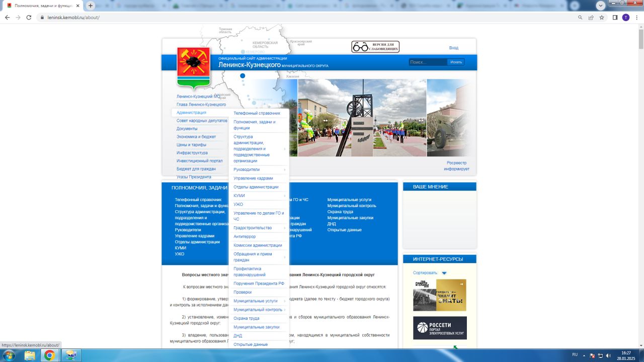Select Полномочия, задачи и функции in dropdown
The height and width of the screenshot is (362, 644).
[255, 125]
